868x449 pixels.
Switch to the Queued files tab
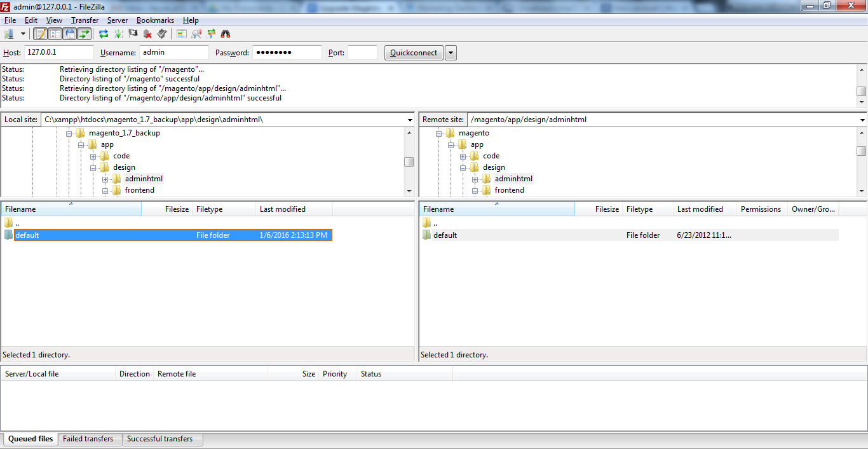(31, 439)
